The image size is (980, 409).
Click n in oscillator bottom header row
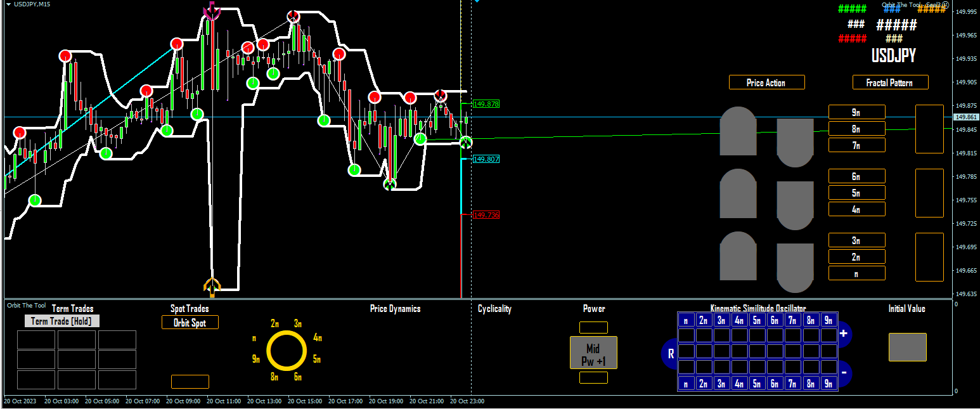[686, 383]
